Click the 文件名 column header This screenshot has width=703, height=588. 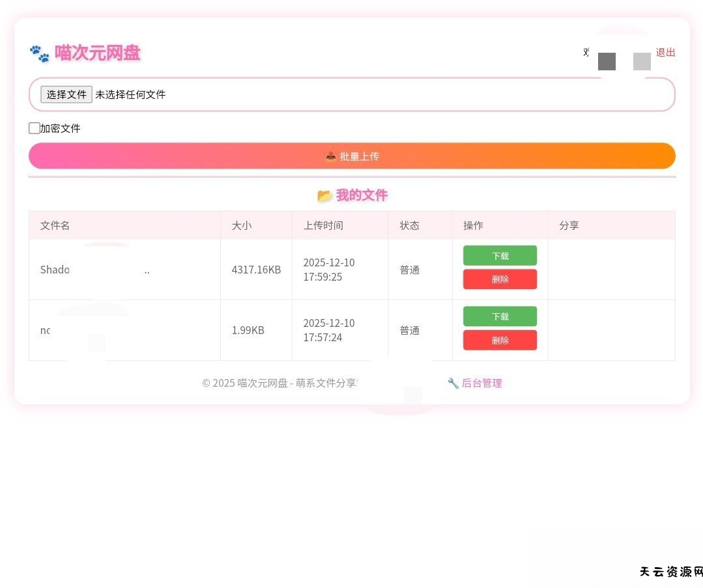point(55,225)
